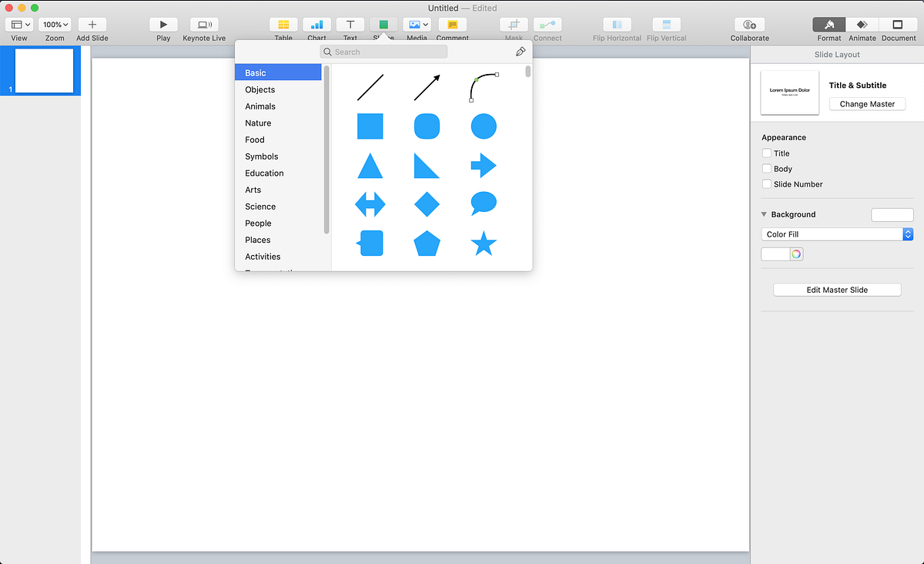Add a Text box
This screenshot has height=564, width=924.
350,25
